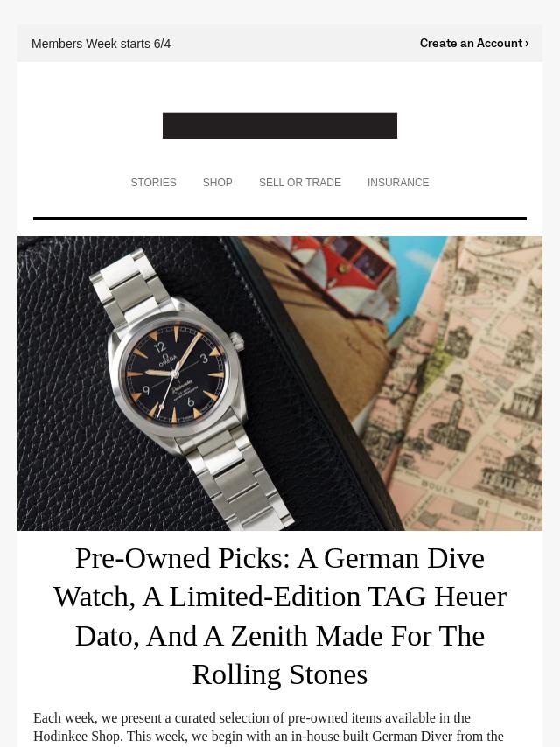
Task: Click the black logo banner
Action: pos(280,126)
